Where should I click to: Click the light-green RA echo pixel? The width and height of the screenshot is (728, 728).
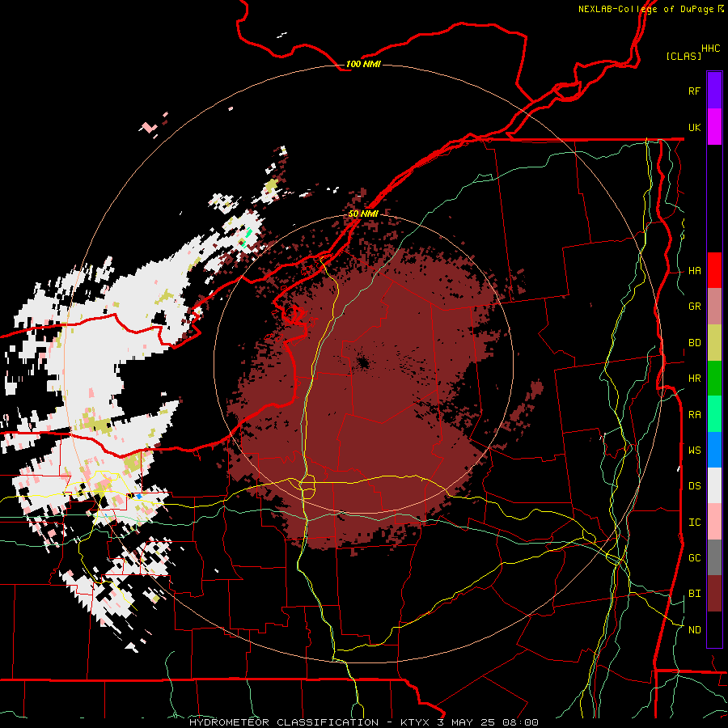point(249,233)
